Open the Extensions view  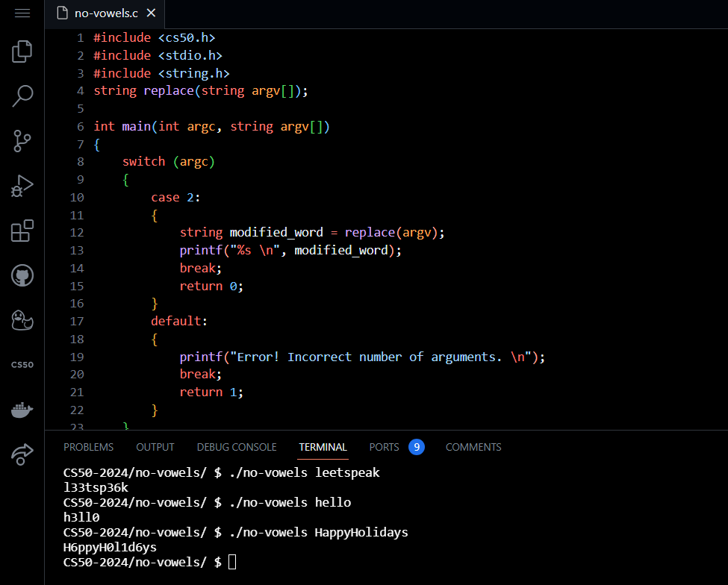point(22,231)
